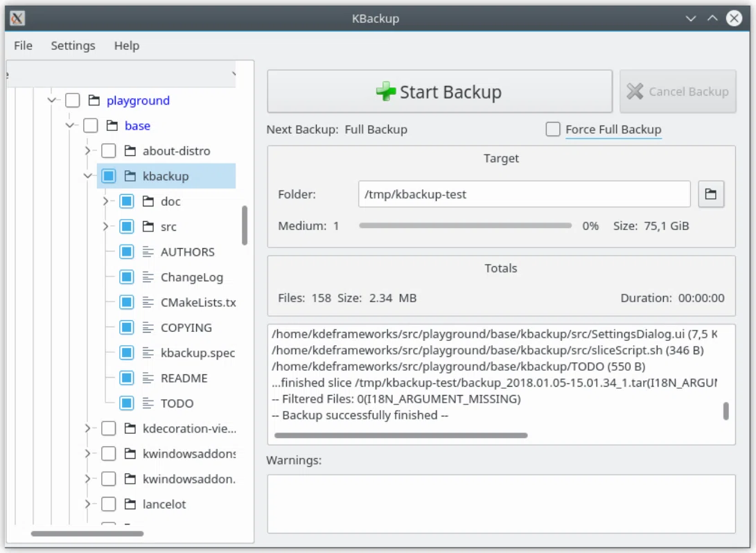Uncheck the src folder checkbox

[x=127, y=227]
